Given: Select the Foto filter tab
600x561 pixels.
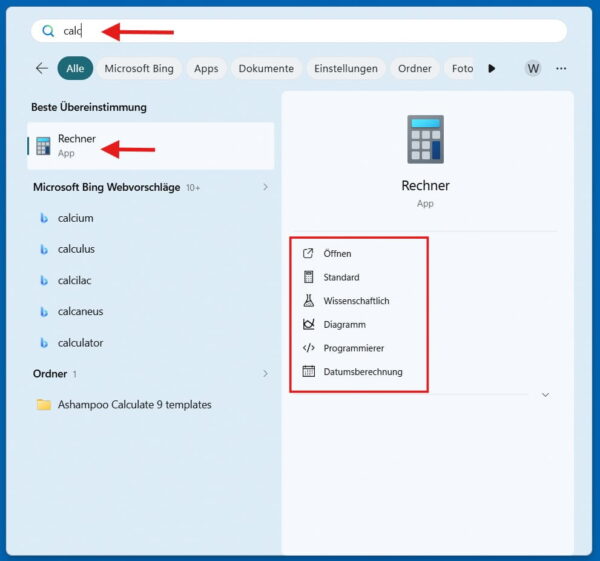Looking at the screenshot, I should [x=460, y=68].
